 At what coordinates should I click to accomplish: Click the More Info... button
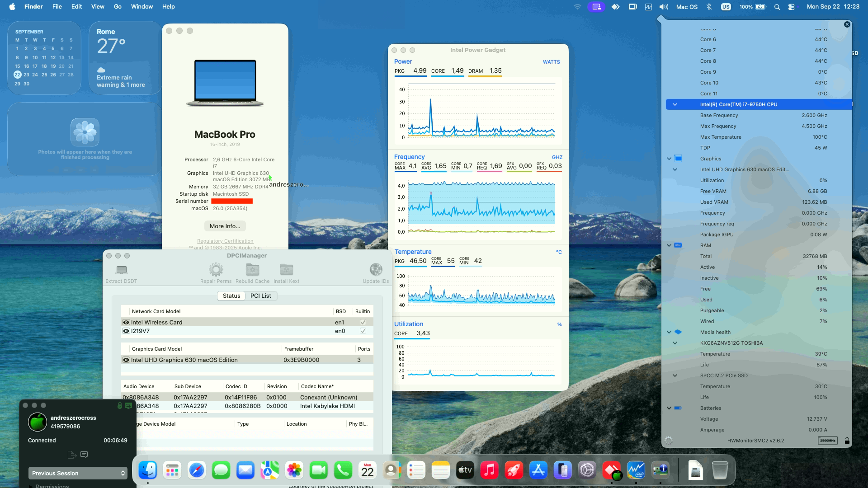click(x=225, y=226)
